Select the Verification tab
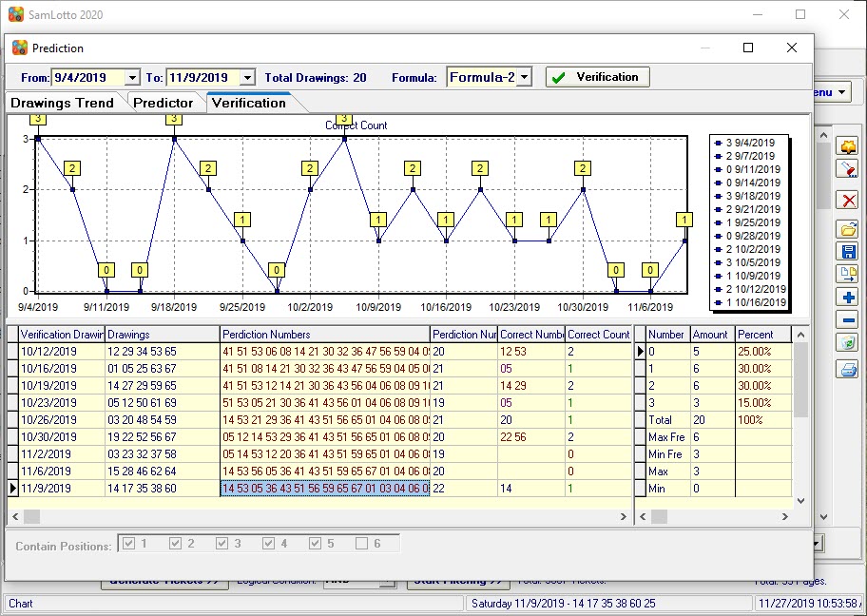867x616 pixels. pyautogui.click(x=249, y=103)
